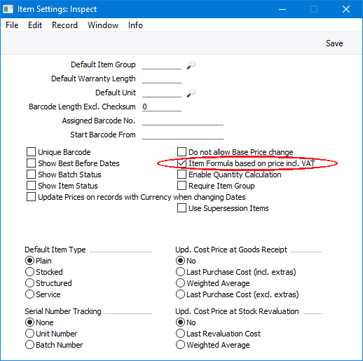Open lookup for Default Unit
Screen dimensions: 363x361
[191, 93]
